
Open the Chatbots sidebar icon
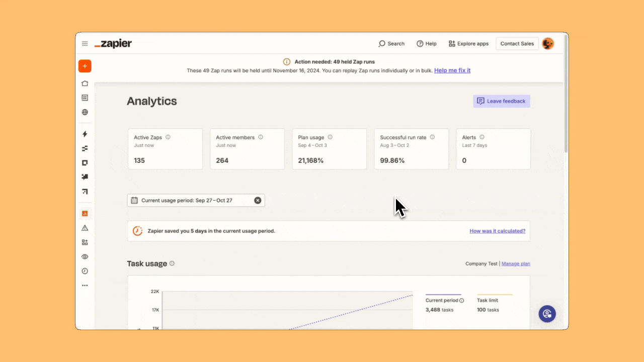coord(85,177)
